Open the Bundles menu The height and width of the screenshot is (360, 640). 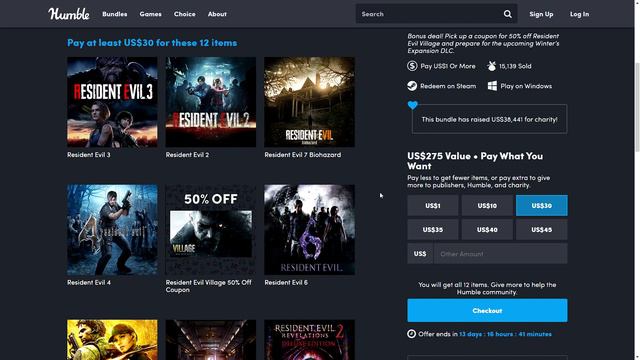115,14
